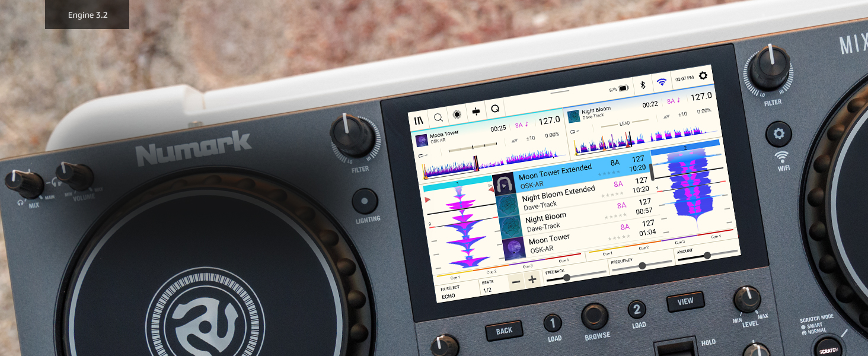This screenshot has height=356, width=868.
Task: Tap the LEAD sync indicator on deck 2
Action: click(624, 123)
